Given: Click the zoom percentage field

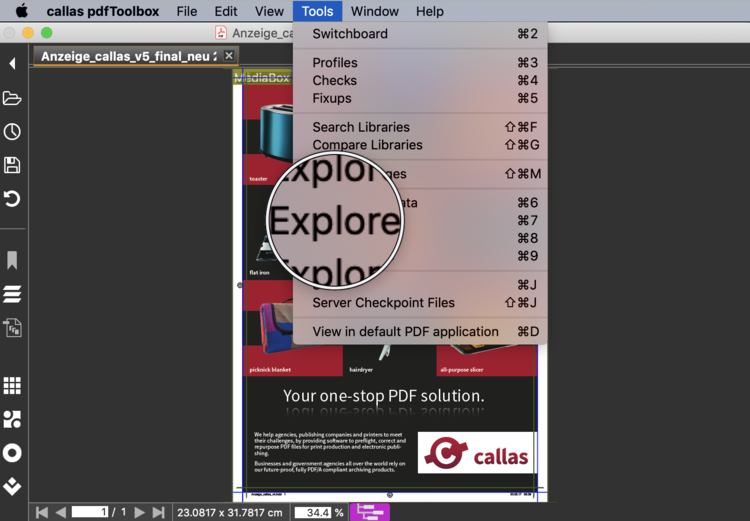Looking at the screenshot, I should point(313,512).
